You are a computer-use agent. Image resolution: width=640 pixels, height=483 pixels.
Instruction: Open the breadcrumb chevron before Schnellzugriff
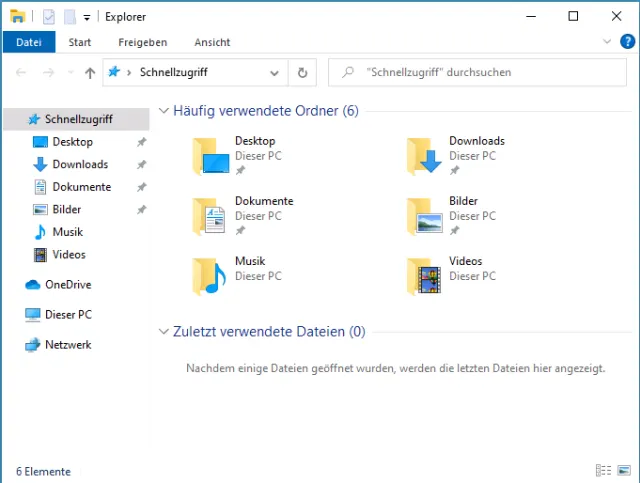[x=129, y=73]
